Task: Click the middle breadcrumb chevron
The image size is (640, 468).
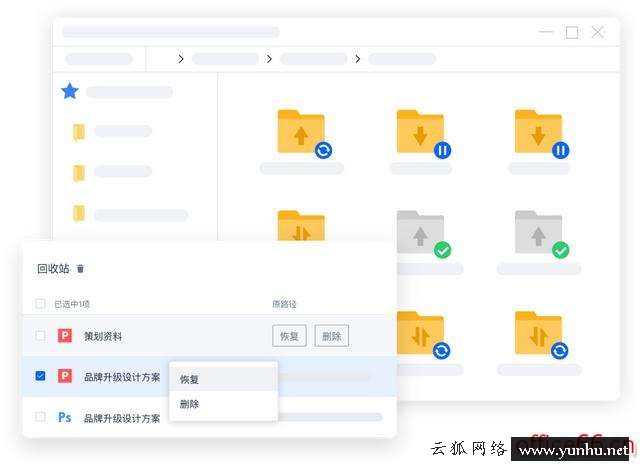Action: [269, 59]
